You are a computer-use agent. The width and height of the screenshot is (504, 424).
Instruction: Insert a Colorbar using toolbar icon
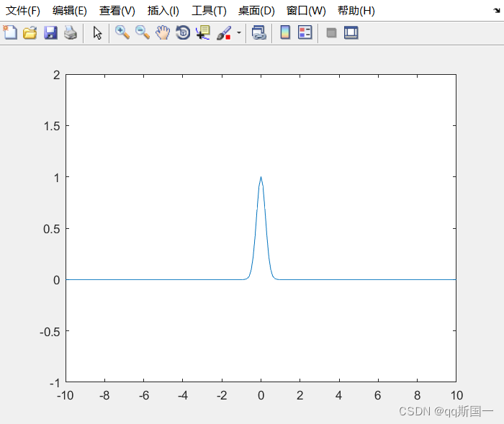[x=285, y=32]
